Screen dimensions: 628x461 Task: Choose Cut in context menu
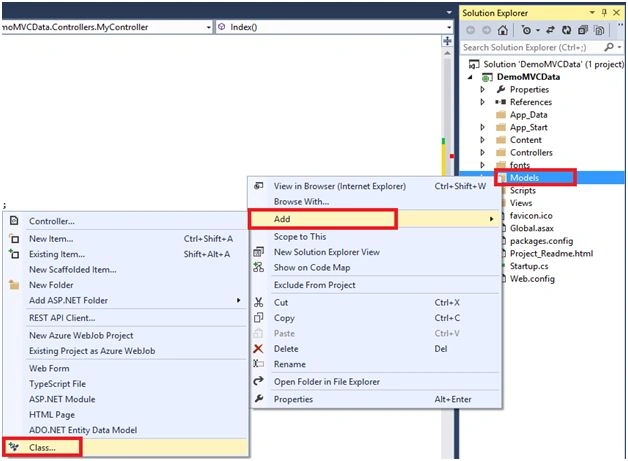(376, 303)
